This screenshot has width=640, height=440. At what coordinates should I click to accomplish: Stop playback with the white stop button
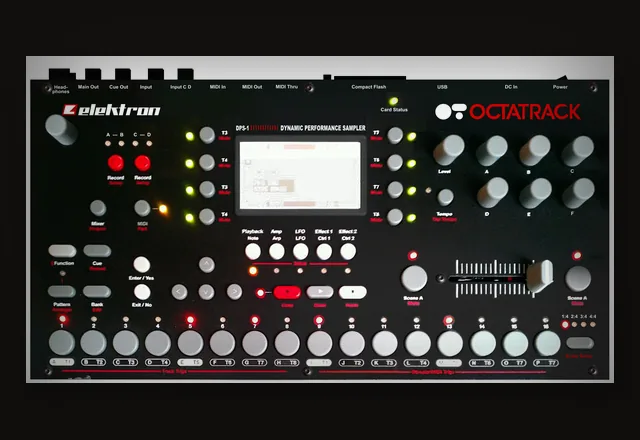coord(353,292)
